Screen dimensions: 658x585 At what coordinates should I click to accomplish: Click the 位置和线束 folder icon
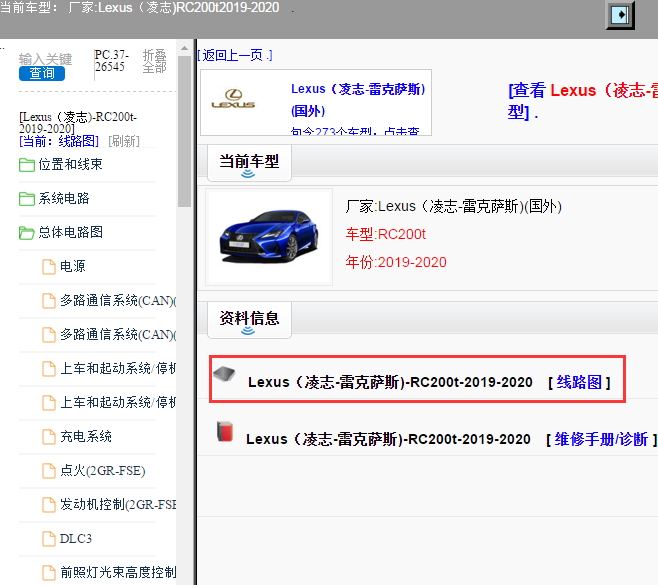[27, 165]
